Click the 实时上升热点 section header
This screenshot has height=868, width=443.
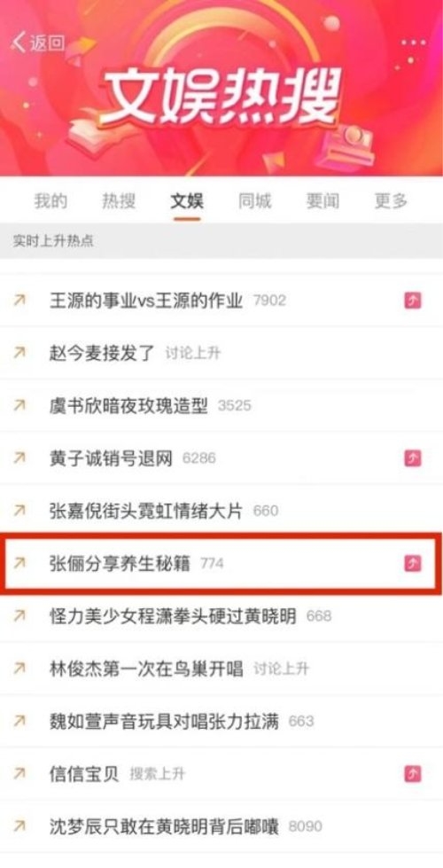pyautogui.click(x=53, y=242)
